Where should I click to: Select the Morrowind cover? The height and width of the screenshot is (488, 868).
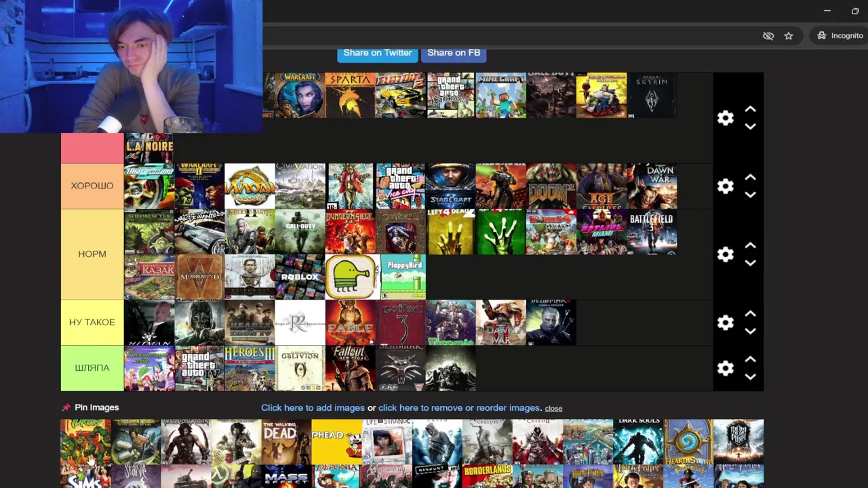199,277
